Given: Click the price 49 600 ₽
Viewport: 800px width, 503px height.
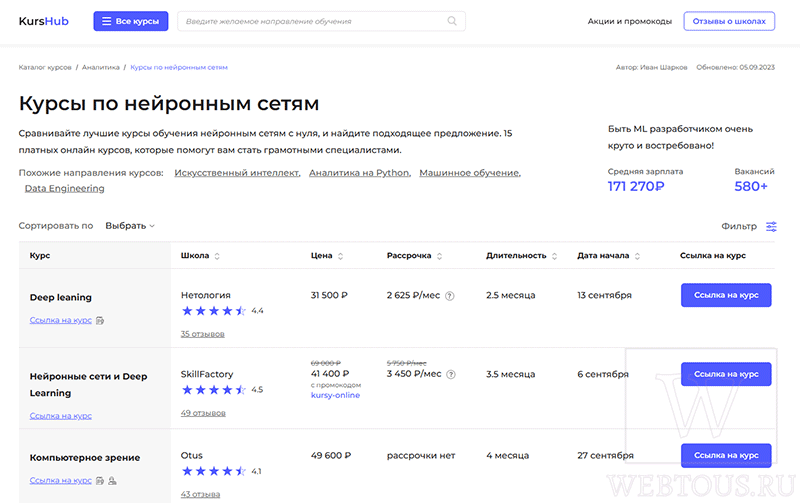Looking at the screenshot, I should (x=331, y=455).
